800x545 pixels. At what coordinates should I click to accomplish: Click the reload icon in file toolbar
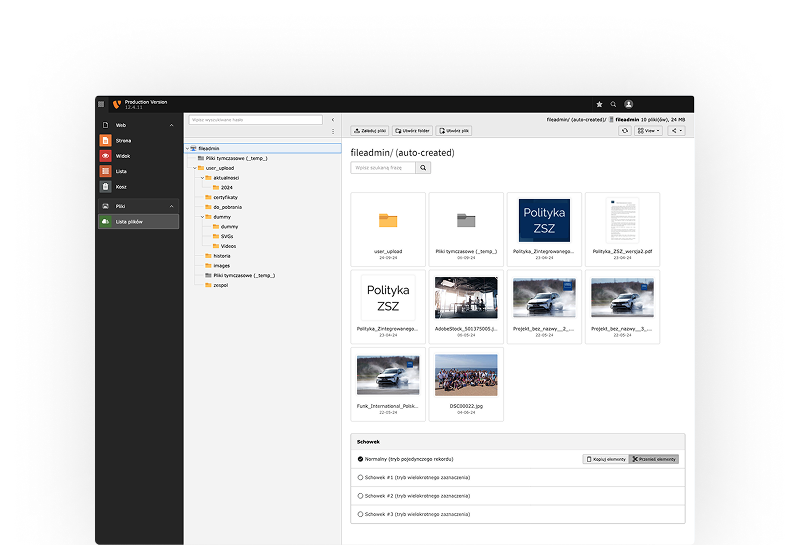pyautogui.click(x=625, y=130)
